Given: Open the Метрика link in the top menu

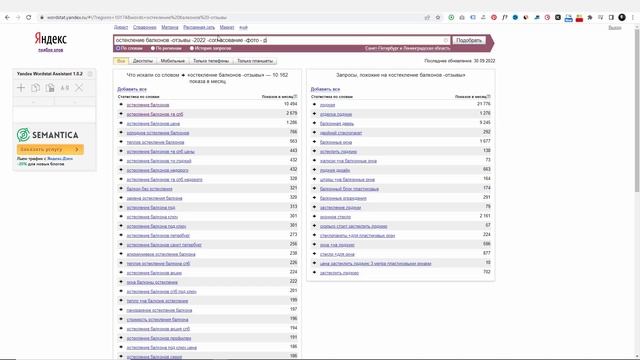Looking at the screenshot, I should click(170, 27).
